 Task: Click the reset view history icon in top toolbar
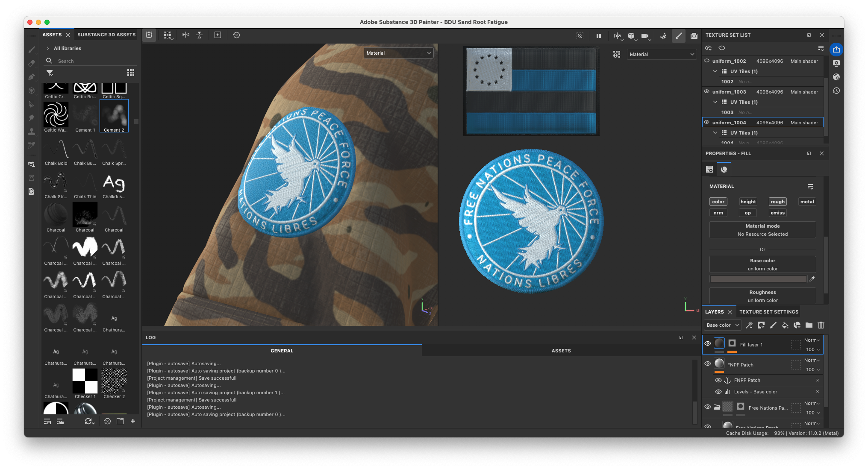tap(236, 35)
